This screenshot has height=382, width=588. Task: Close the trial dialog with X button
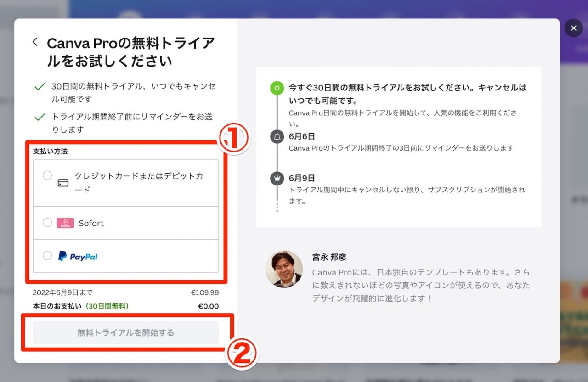tap(573, 28)
